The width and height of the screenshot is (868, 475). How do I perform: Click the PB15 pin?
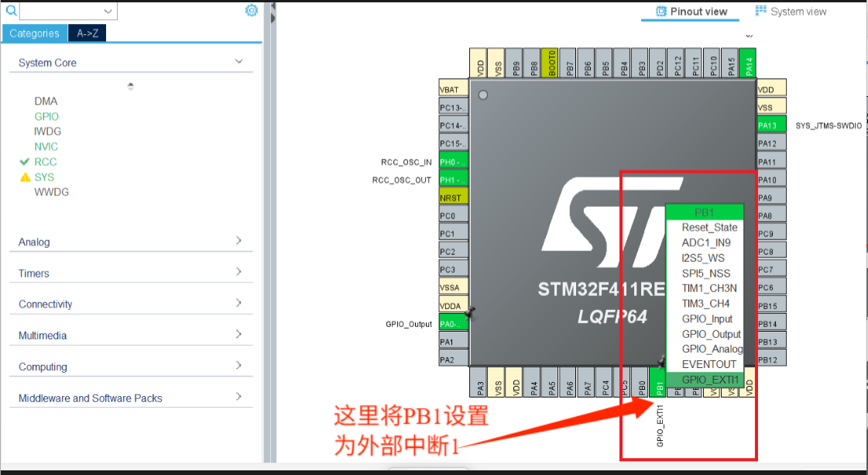(x=772, y=305)
